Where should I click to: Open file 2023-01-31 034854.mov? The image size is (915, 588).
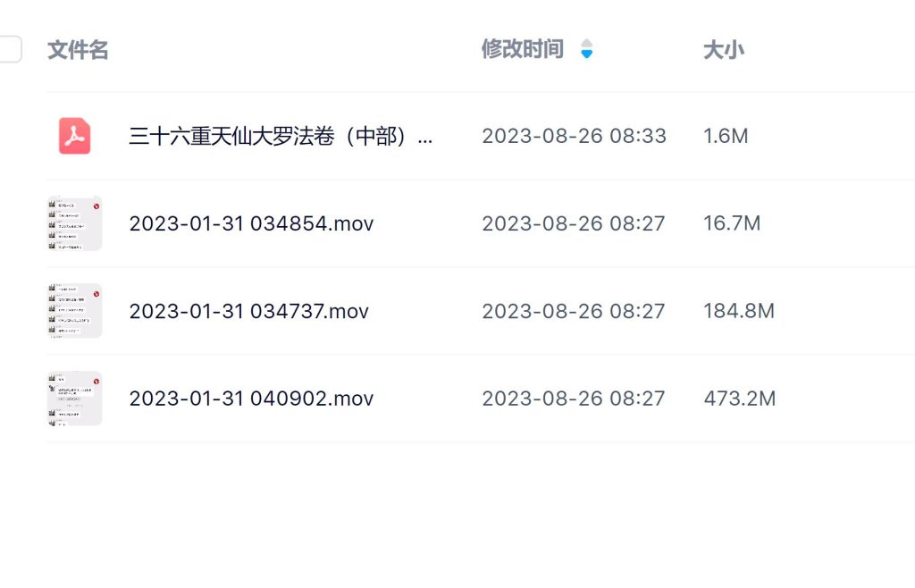pos(251,223)
